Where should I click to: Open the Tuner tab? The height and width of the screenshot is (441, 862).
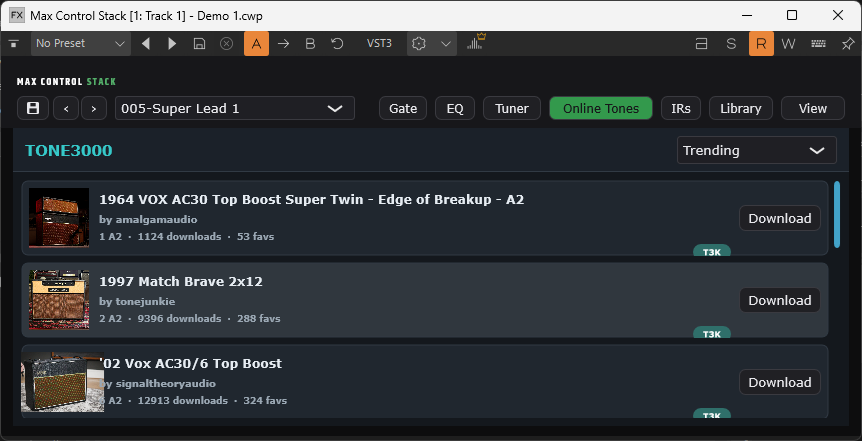click(512, 108)
